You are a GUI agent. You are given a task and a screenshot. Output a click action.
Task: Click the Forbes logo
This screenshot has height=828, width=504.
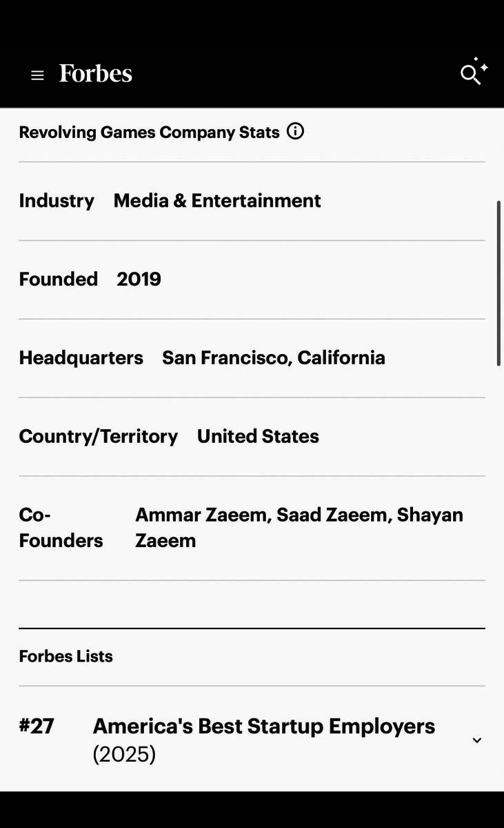click(x=95, y=74)
